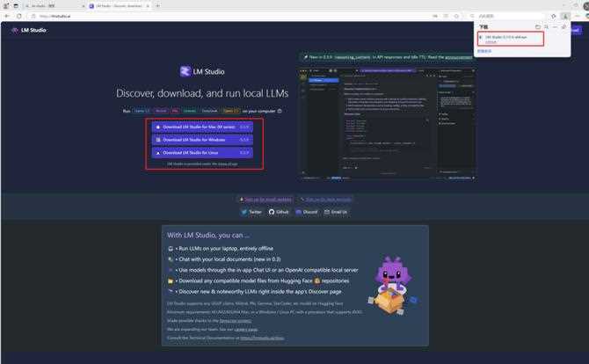Open the Github link
This screenshot has width=589, height=364.
coord(279,212)
